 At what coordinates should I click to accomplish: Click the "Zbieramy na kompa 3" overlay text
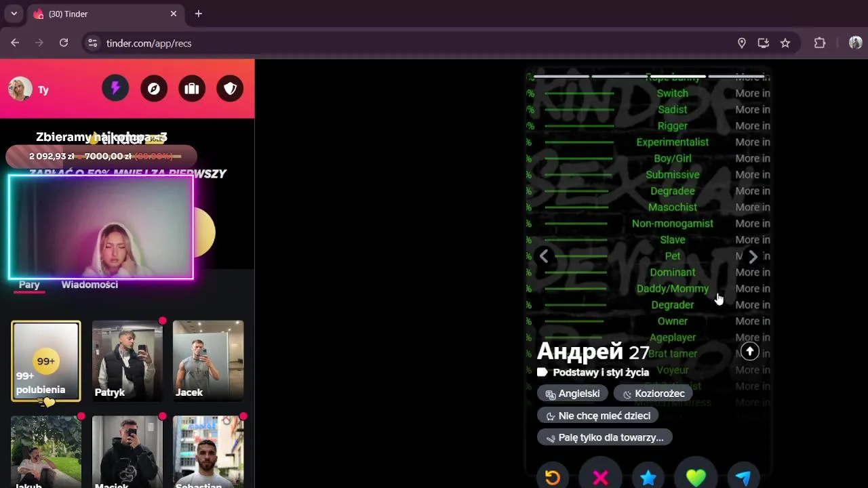pos(102,138)
